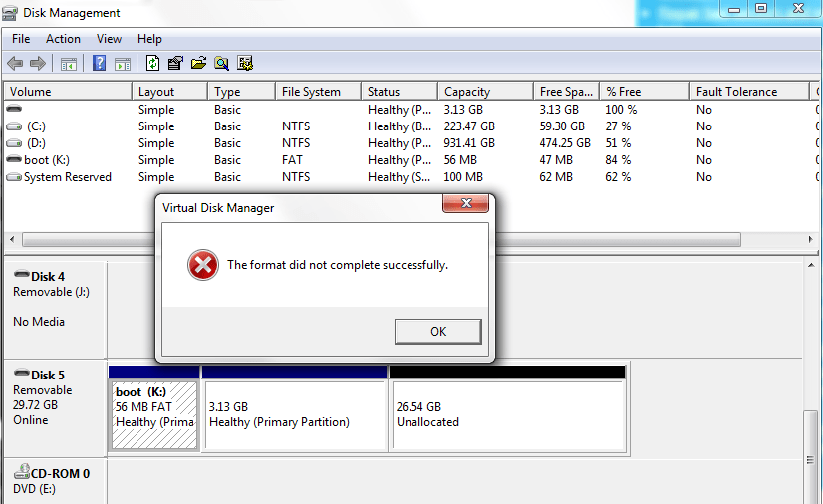This screenshot has width=823, height=504.
Task: Sort by the Free Space column header
Action: [x=566, y=92]
